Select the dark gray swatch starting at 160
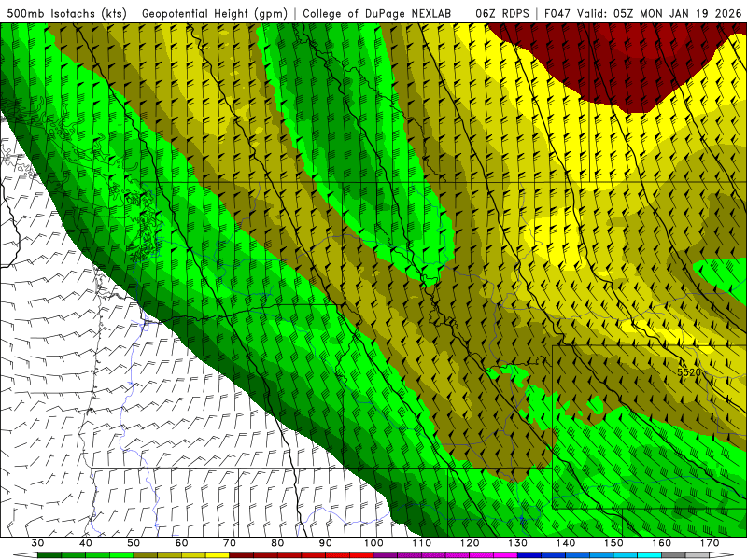This screenshot has width=747, height=560. click(x=674, y=556)
